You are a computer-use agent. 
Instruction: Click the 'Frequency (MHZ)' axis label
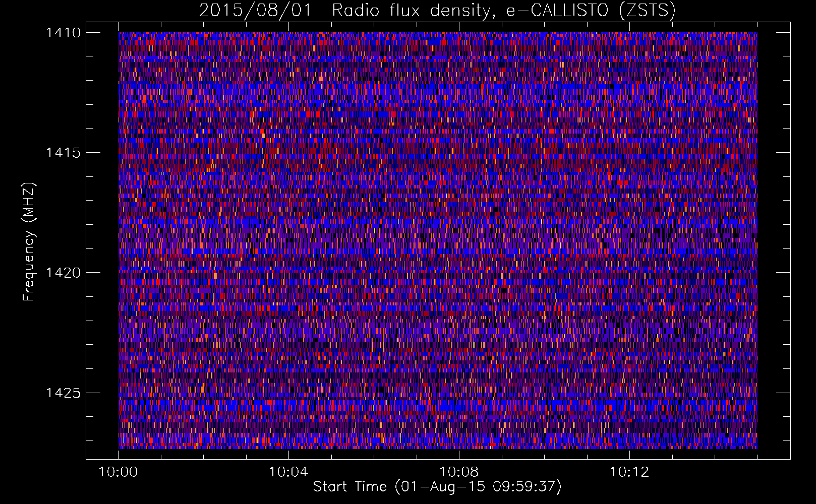pyautogui.click(x=29, y=242)
